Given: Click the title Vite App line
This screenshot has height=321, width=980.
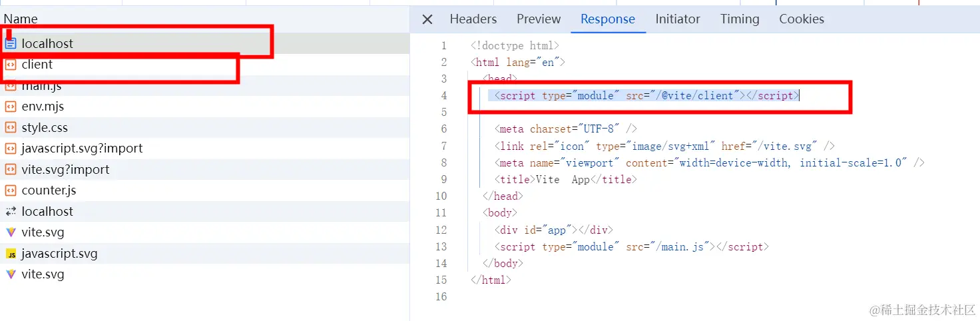Looking at the screenshot, I should pyautogui.click(x=565, y=180).
